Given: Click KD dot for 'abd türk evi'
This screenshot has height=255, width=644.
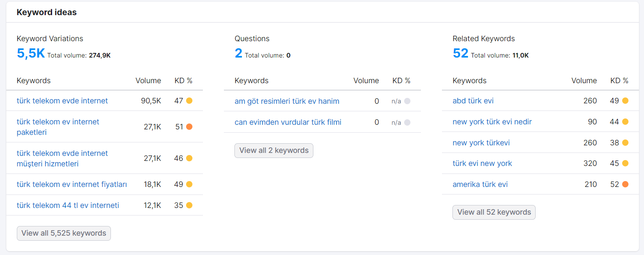Looking at the screenshot, I should (625, 101).
